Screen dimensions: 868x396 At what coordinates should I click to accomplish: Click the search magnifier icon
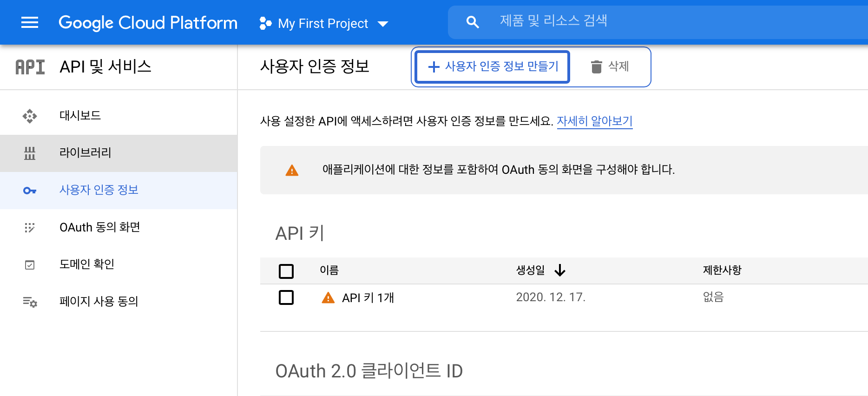pyautogui.click(x=472, y=22)
